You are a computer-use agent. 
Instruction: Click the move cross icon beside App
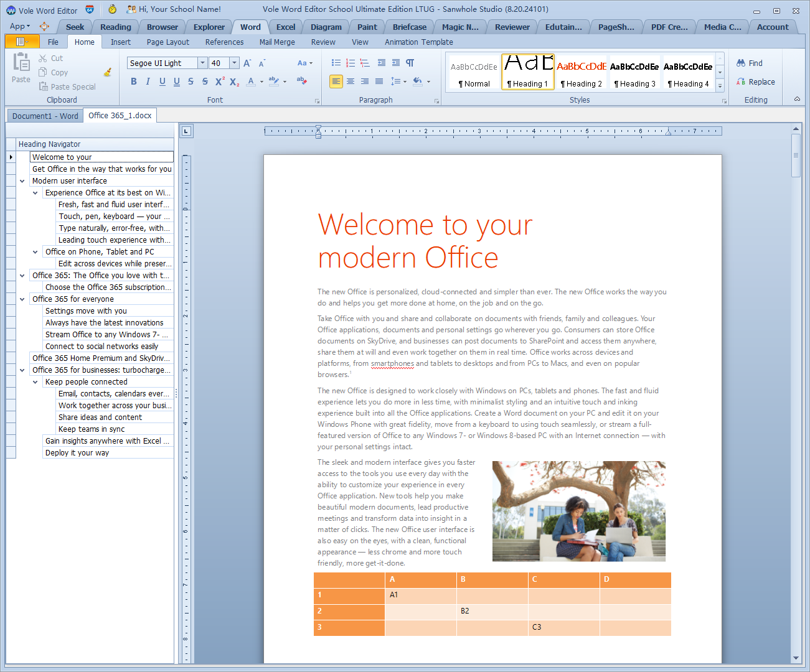(x=44, y=26)
